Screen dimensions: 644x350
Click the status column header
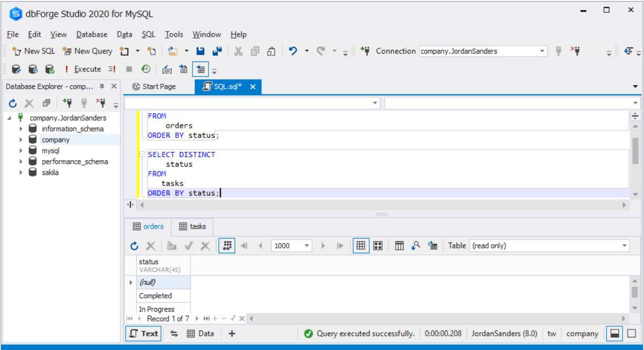click(163, 265)
